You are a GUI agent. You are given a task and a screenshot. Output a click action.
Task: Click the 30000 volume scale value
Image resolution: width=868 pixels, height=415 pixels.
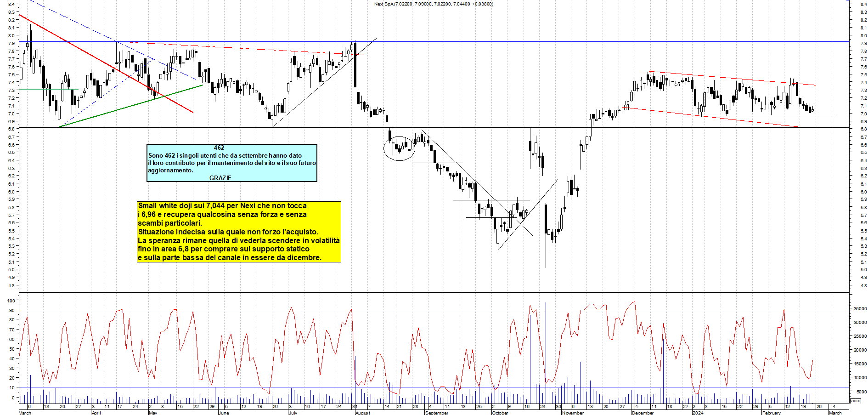[860, 323]
